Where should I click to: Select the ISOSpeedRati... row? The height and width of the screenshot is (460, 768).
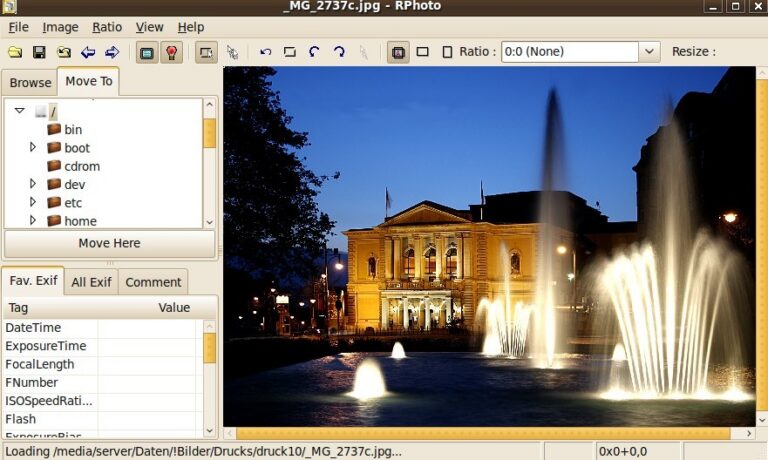(x=102, y=401)
